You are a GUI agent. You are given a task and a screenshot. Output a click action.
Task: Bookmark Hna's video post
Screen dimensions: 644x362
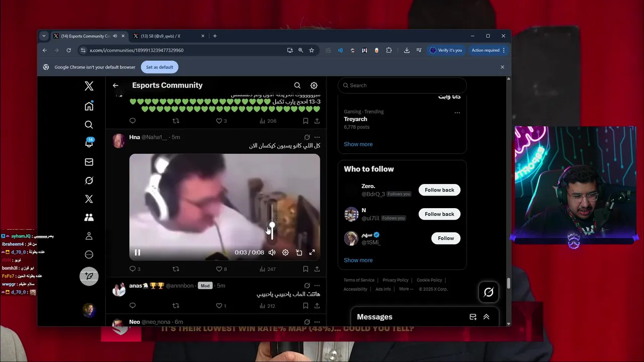pos(305,269)
